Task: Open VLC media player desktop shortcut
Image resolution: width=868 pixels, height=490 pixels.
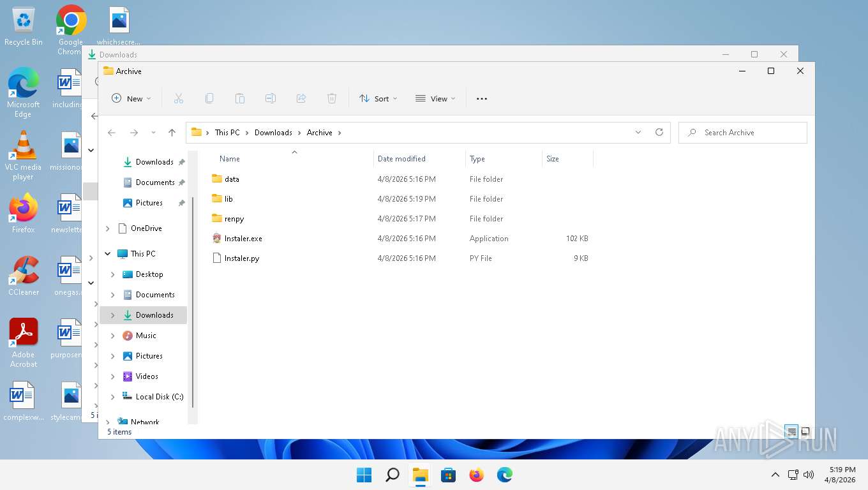Action: click(24, 155)
